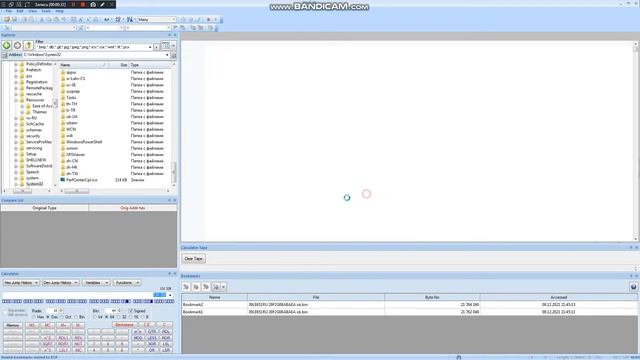
Task: Pin the Explorer panel
Action: coord(170,35)
